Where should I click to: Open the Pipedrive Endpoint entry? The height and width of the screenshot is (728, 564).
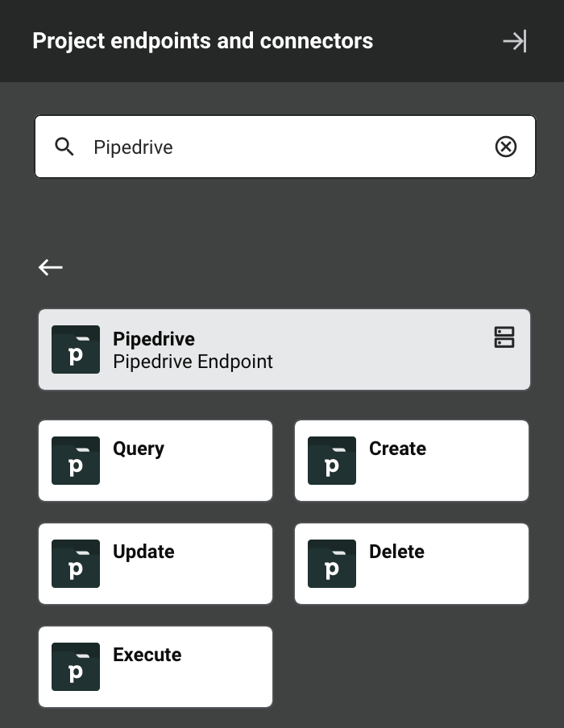284,349
